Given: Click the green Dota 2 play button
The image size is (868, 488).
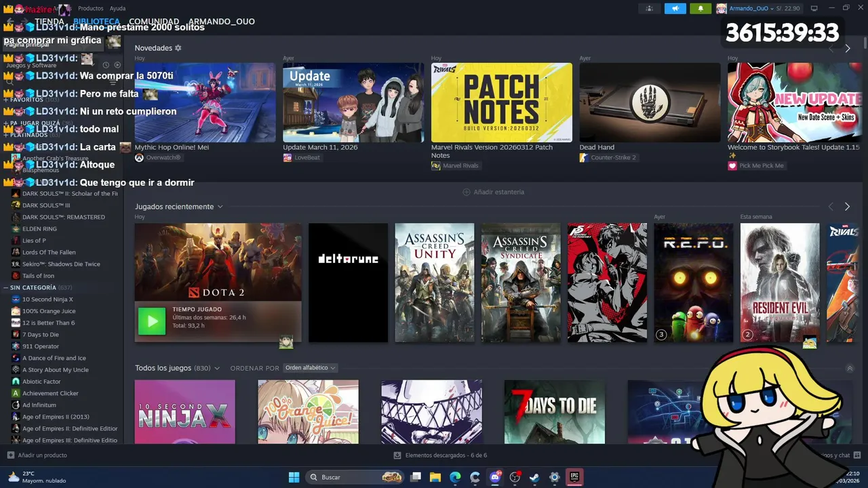Looking at the screenshot, I should (x=152, y=321).
